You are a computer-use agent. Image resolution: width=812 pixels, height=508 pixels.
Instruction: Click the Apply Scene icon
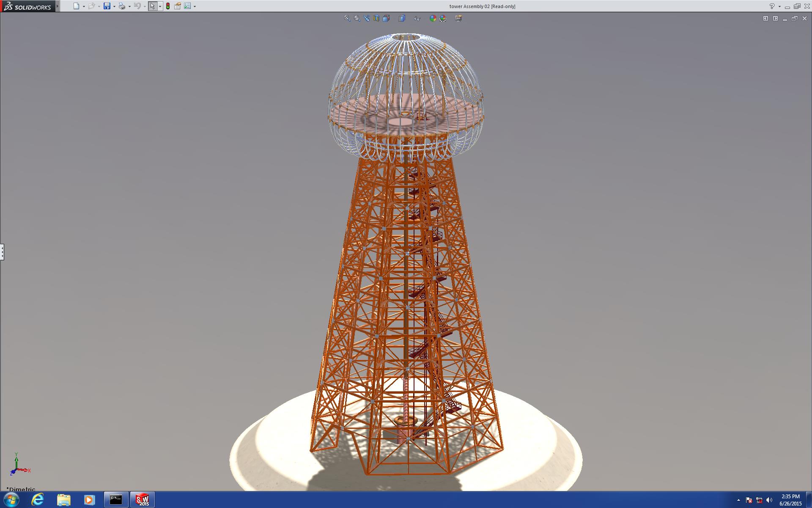pyautogui.click(x=443, y=18)
